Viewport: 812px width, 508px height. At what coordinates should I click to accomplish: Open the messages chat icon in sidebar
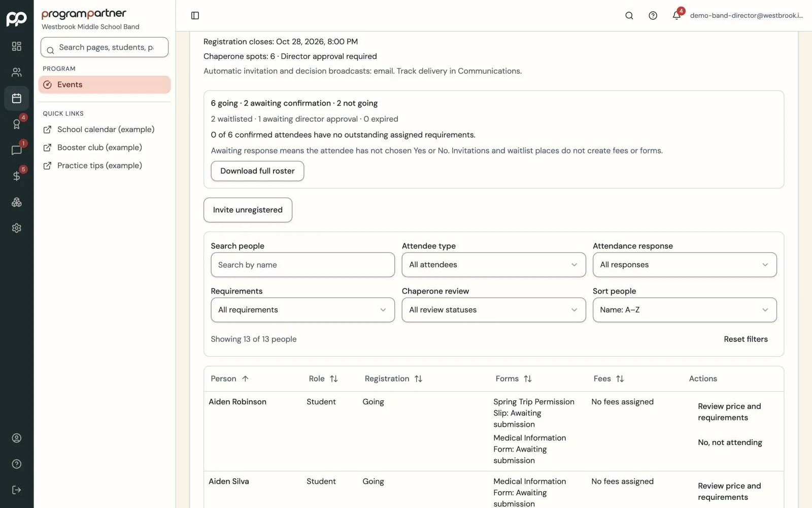(17, 150)
